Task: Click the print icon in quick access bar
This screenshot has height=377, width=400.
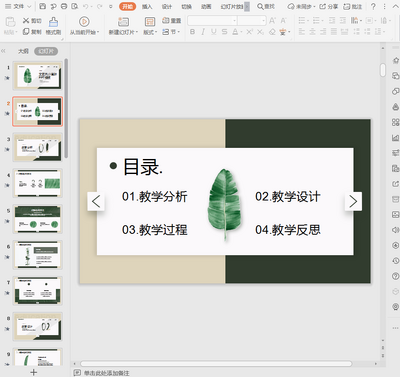Action: (x=64, y=6)
